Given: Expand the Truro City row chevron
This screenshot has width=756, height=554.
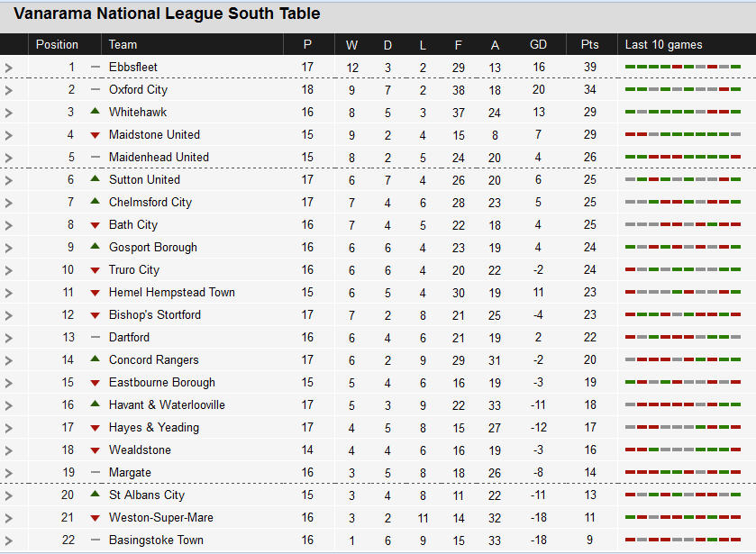Looking at the screenshot, I should tap(9, 270).
